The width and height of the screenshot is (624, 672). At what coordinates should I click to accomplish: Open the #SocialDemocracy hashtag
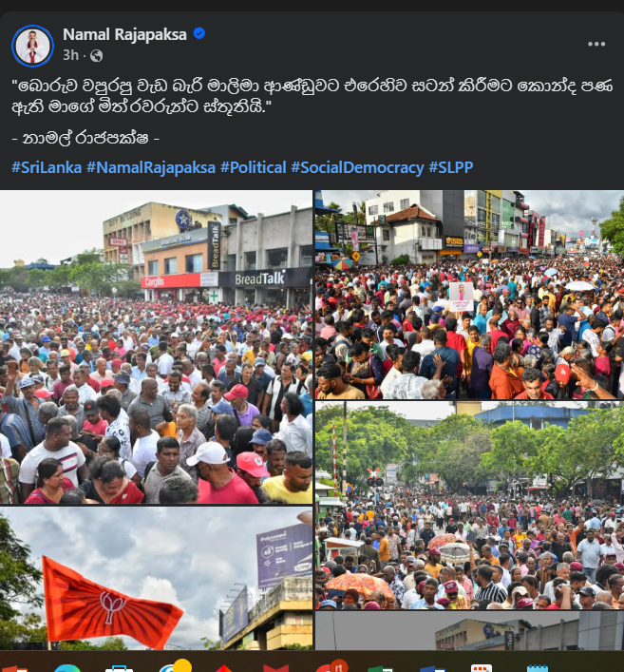pyautogui.click(x=358, y=167)
